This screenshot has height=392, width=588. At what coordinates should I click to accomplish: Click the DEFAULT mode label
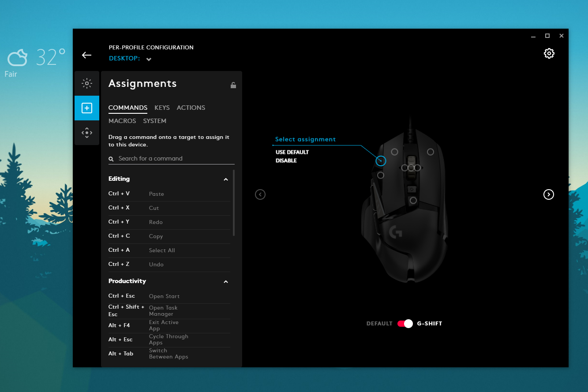379,324
